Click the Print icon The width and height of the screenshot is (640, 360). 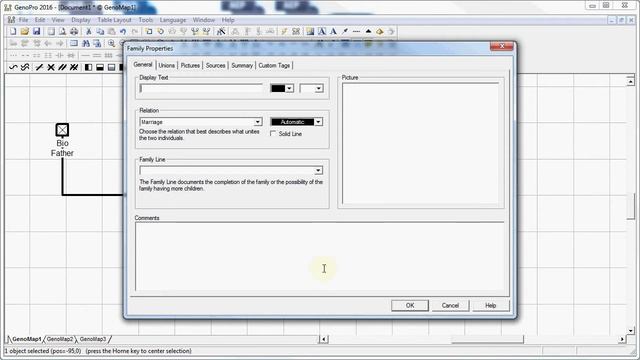point(74,31)
